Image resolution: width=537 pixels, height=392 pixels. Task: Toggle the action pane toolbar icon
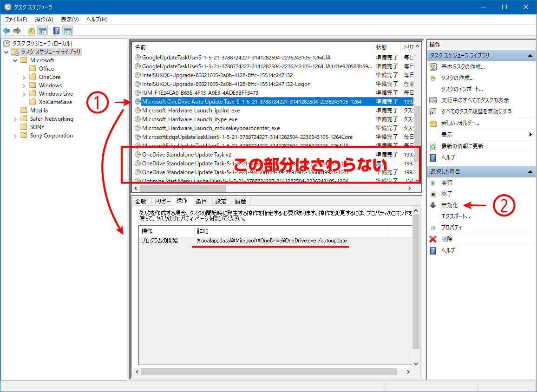[68, 31]
